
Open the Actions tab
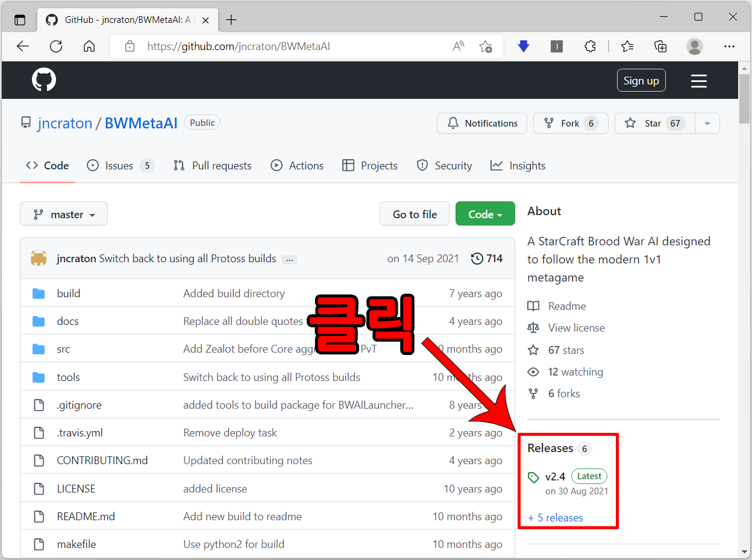coord(297,166)
